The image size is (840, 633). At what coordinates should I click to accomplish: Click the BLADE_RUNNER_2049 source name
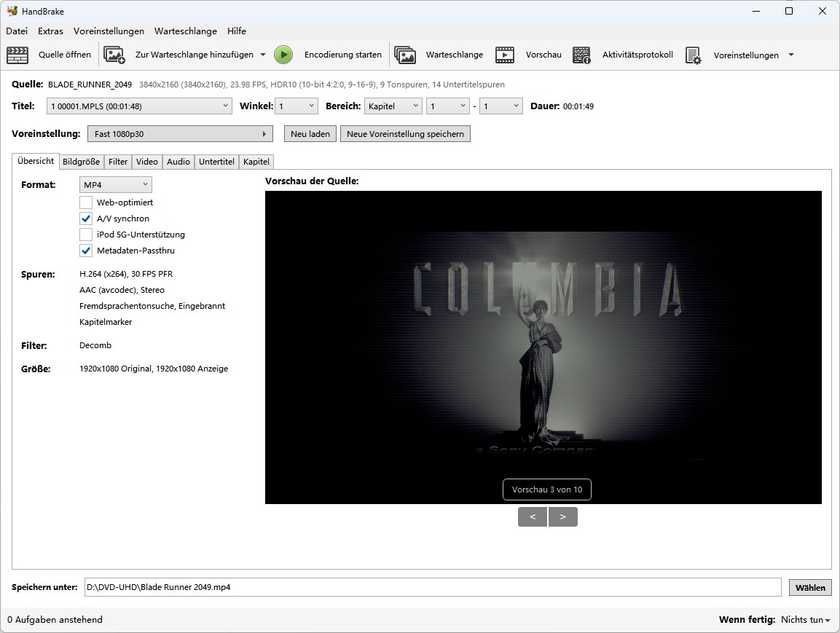click(90, 84)
